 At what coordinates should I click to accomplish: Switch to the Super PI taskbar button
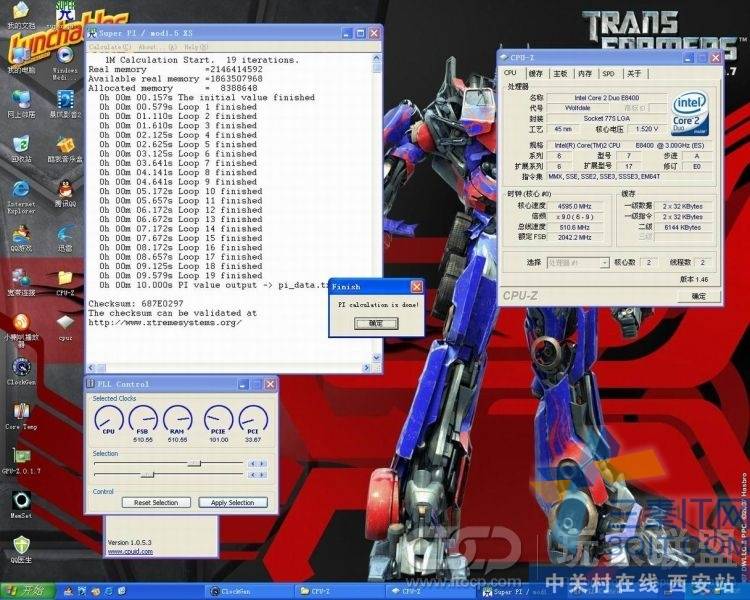click(x=521, y=592)
